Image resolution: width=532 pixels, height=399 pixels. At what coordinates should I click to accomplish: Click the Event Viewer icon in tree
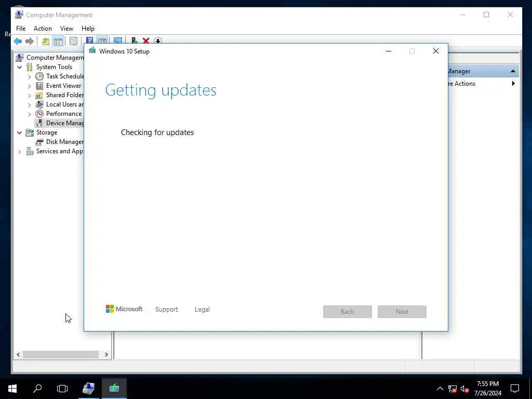tap(39, 86)
